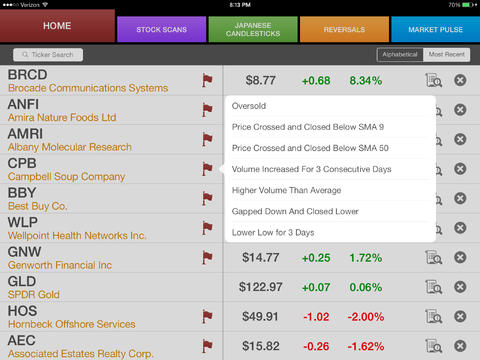The height and width of the screenshot is (360, 480).
Task: Remove BRCD from the watchlist
Action: point(460,80)
